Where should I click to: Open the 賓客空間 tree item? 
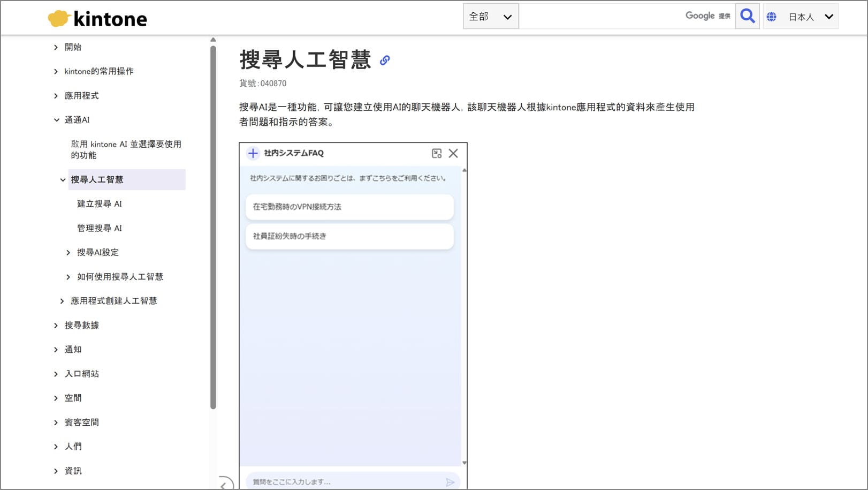click(x=82, y=422)
